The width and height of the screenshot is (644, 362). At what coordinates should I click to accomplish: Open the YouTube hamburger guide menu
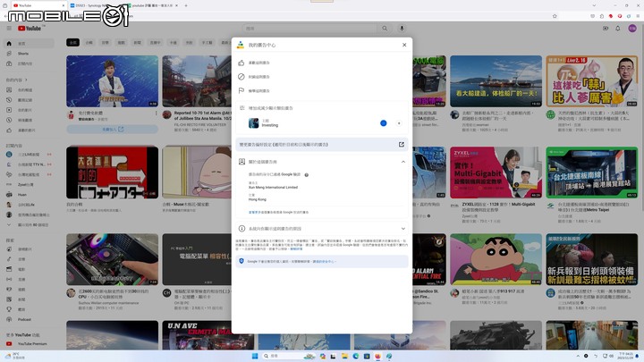point(9,29)
